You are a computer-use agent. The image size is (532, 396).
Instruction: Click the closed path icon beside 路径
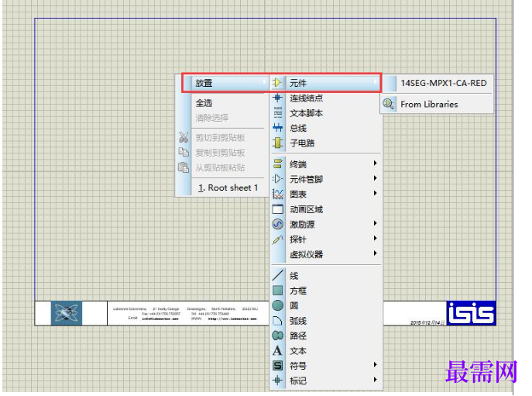pyautogui.click(x=277, y=336)
